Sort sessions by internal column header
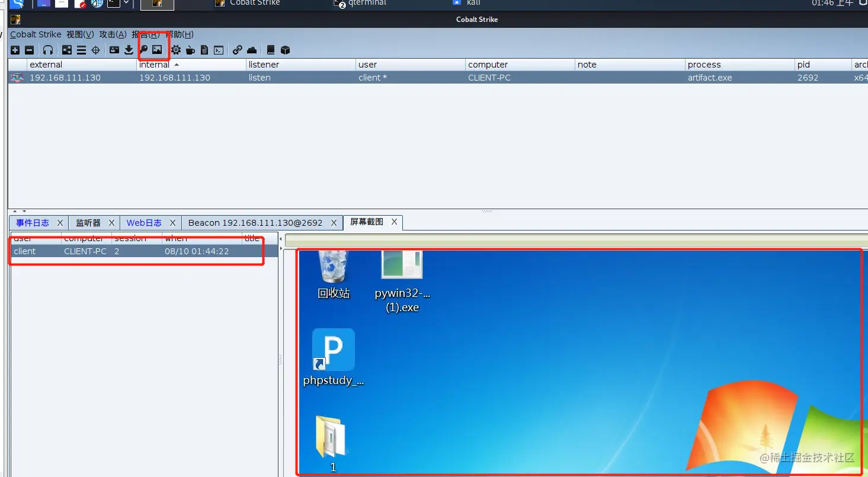 point(191,65)
